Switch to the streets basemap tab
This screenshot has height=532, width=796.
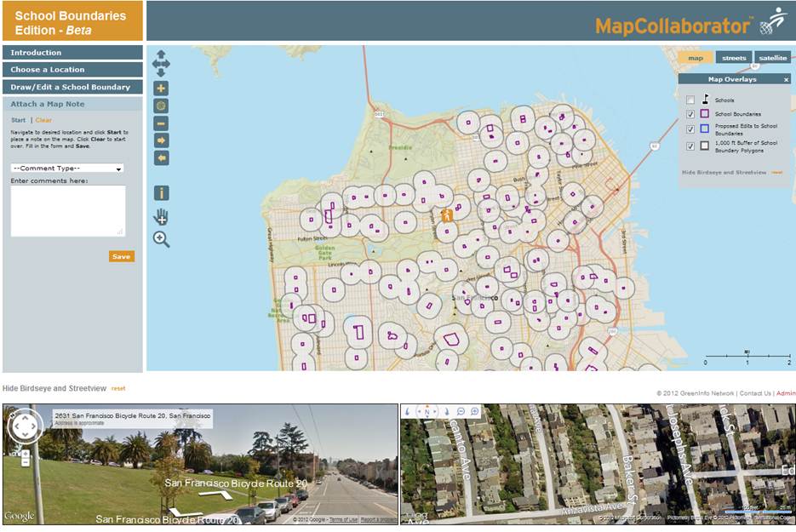click(x=734, y=58)
